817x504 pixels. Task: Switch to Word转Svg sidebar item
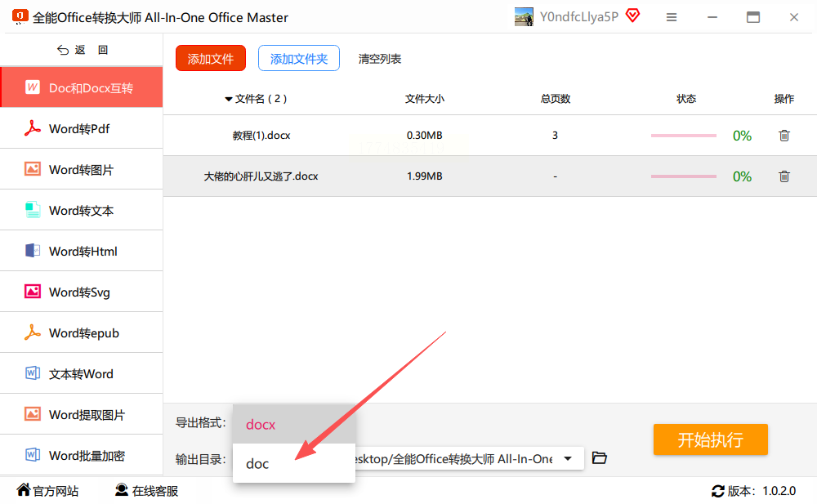[x=82, y=292]
